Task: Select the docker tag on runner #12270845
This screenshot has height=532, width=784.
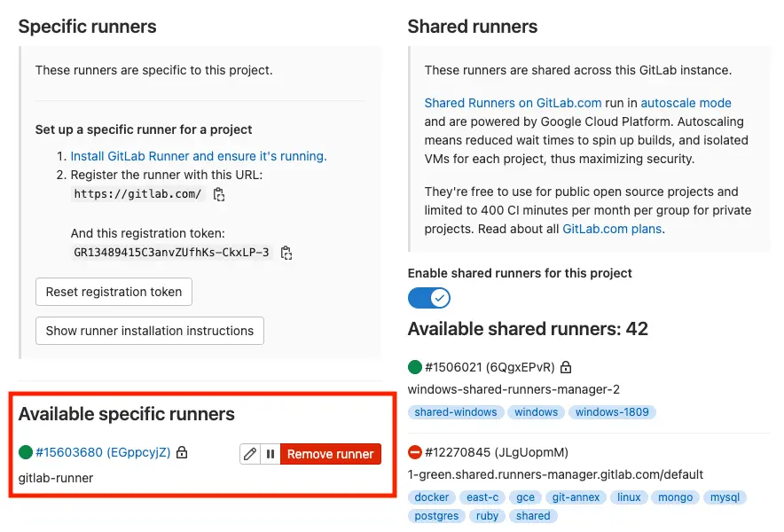Action: (x=432, y=497)
